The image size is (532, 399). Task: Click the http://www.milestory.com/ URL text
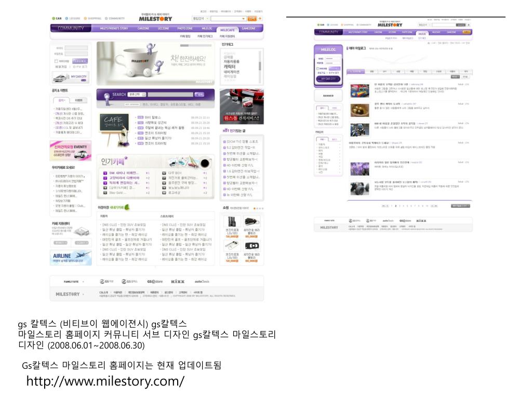click(x=105, y=381)
